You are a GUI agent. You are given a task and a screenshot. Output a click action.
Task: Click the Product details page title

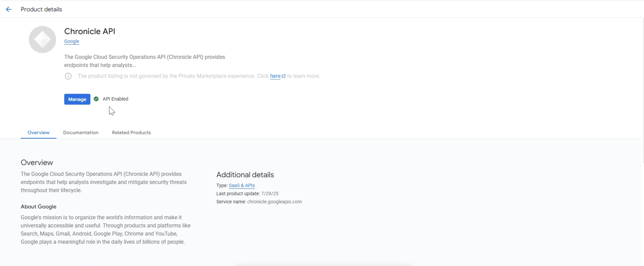click(41, 10)
